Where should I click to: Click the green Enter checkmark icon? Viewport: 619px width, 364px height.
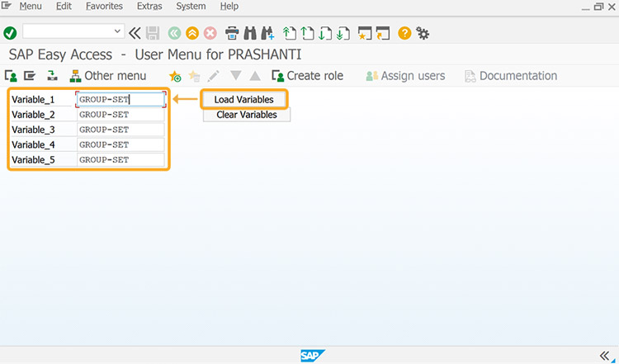[10, 33]
